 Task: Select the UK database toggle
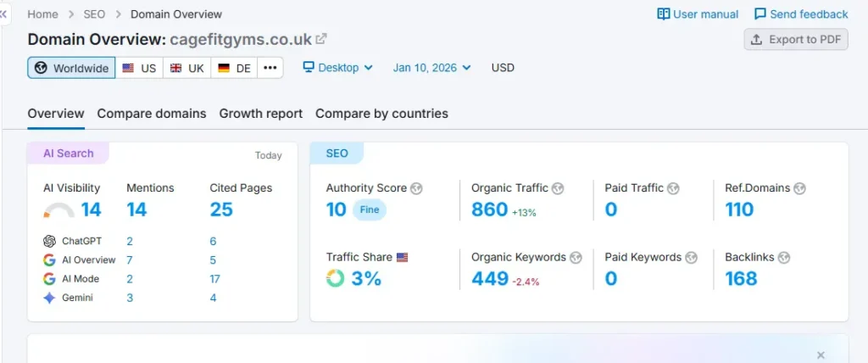pos(187,68)
